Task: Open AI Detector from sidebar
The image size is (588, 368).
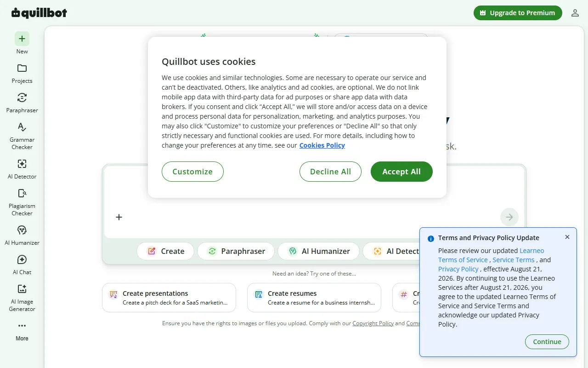Action: point(22,164)
